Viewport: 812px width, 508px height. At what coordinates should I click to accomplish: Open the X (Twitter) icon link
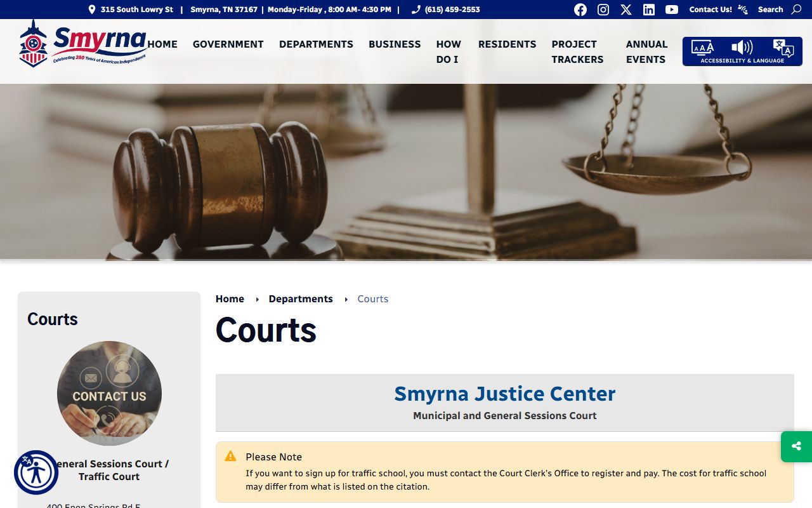(626, 10)
